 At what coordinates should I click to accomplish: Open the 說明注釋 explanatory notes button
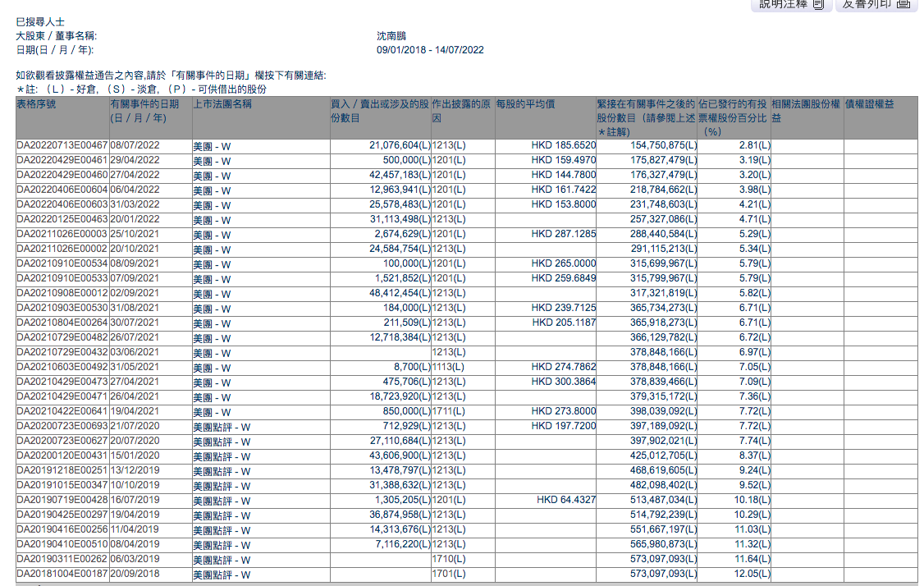[x=791, y=5]
